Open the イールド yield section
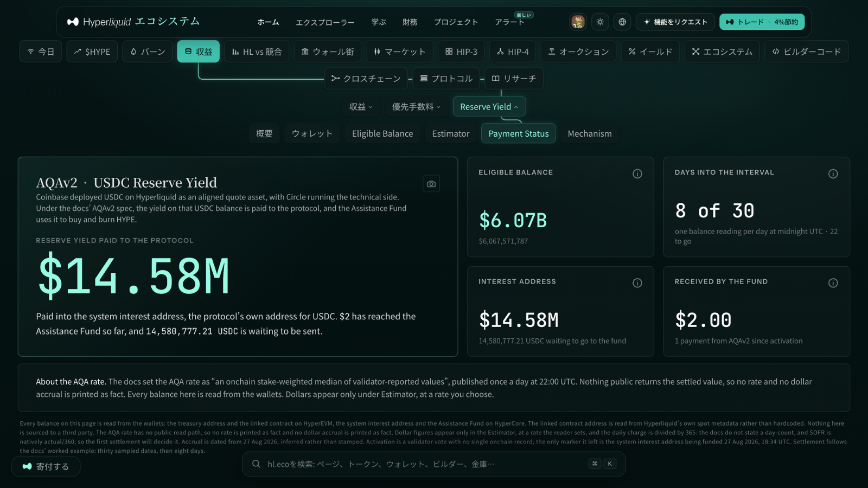The height and width of the screenshot is (488, 868). [x=650, y=52]
